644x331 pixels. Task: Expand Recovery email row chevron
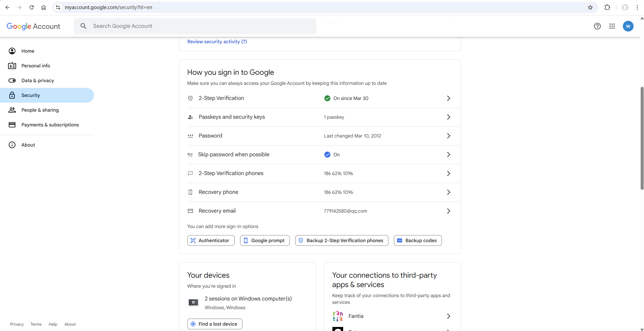[448, 211]
